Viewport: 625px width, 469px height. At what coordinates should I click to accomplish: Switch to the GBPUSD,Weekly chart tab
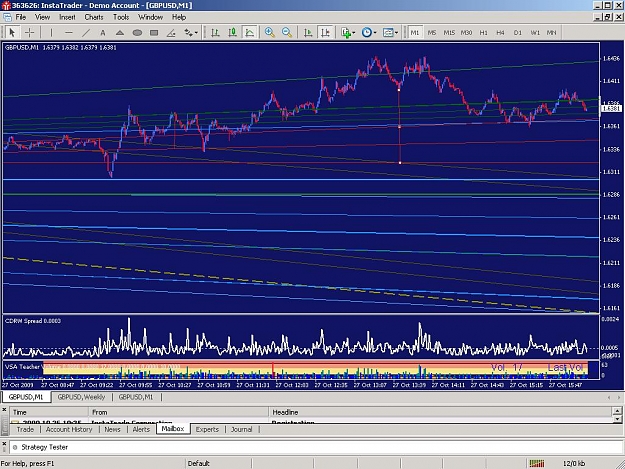point(81,397)
